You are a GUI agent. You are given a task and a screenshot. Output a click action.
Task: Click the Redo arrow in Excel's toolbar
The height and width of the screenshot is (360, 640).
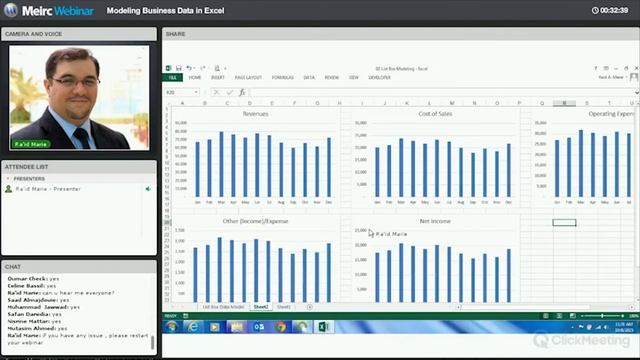coord(202,68)
